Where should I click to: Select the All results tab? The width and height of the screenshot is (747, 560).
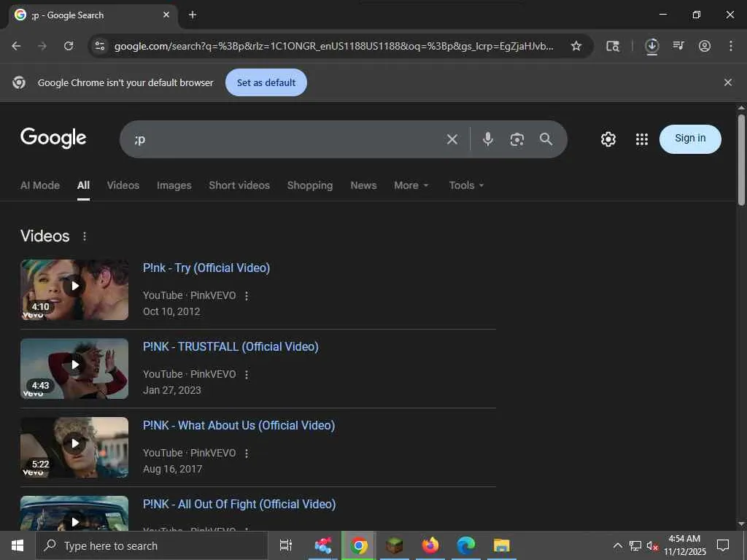pyautogui.click(x=83, y=185)
